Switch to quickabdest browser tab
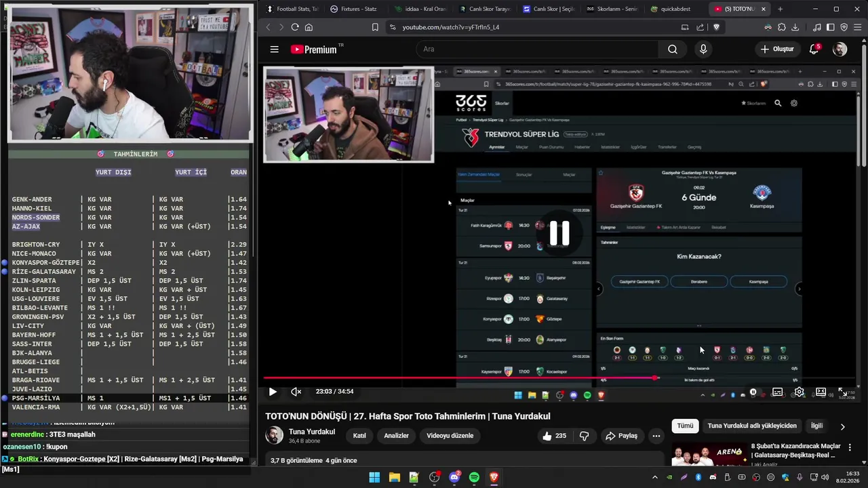The width and height of the screenshot is (868, 488). pos(671,9)
